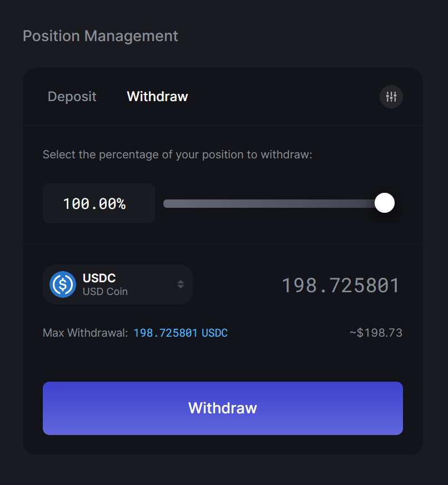Click the USDC ticker label
The image size is (448, 485).
[99, 278]
